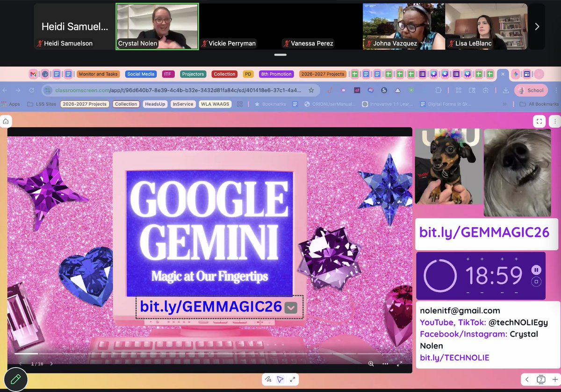Open the Gmail pinned tab

[33, 74]
